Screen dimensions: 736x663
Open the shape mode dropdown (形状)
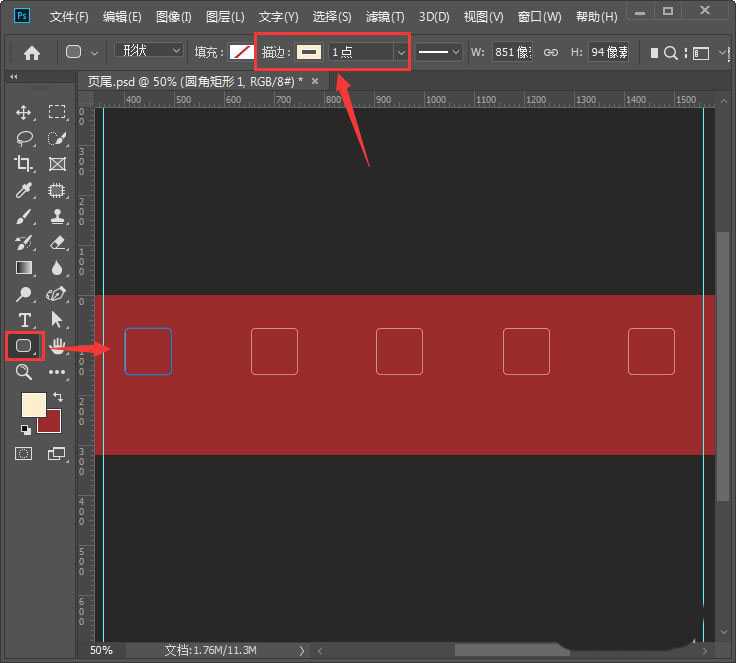(x=148, y=51)
